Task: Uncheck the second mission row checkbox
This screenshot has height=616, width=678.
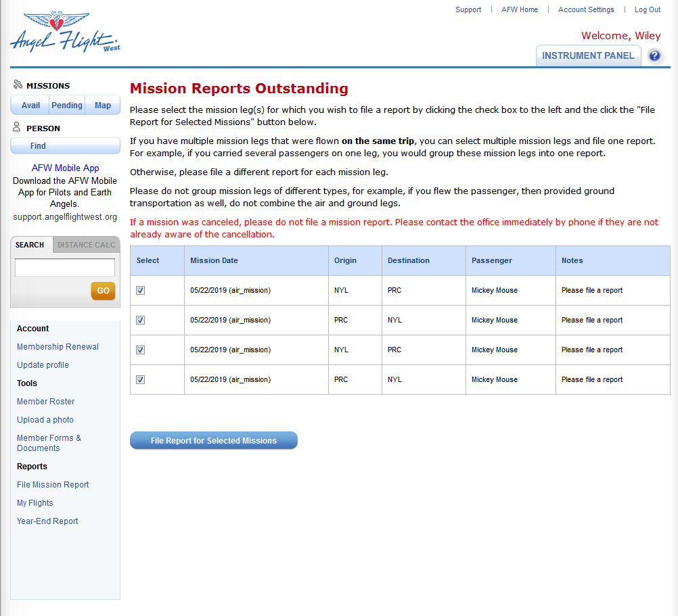Action: coord(141,320)
